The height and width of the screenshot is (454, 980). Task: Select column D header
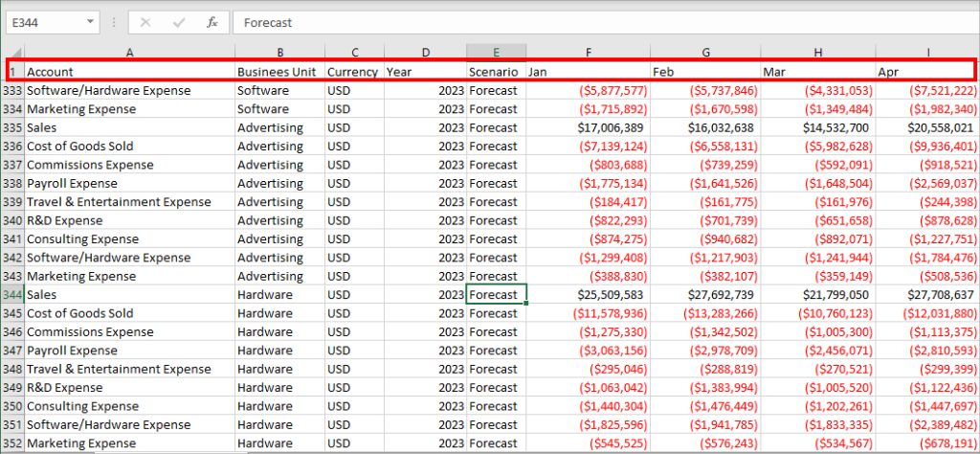(x=425, y=52)
